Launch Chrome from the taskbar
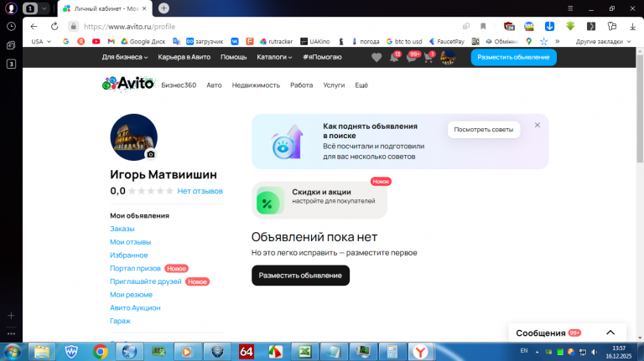Image resolution: width=644 pixels, height=361 pixels. click(x=101, y=352)
